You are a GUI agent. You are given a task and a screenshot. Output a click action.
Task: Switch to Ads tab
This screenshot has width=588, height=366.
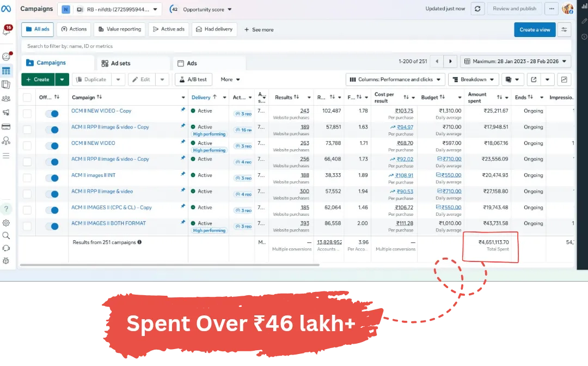(x=209, y=63)
